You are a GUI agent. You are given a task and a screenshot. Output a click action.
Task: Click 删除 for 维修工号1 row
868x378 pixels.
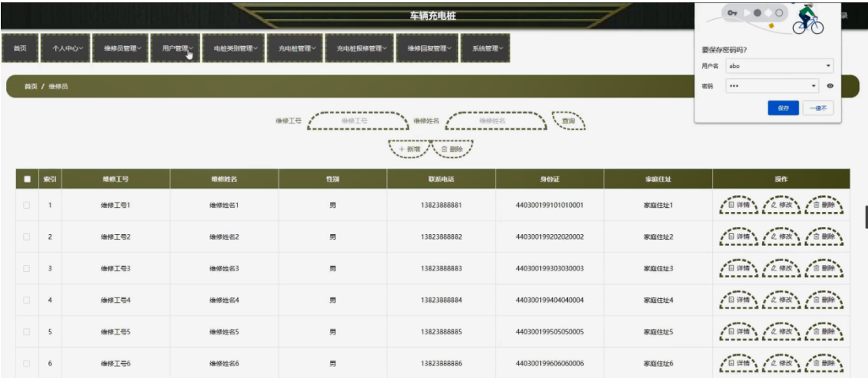(825, 205)
